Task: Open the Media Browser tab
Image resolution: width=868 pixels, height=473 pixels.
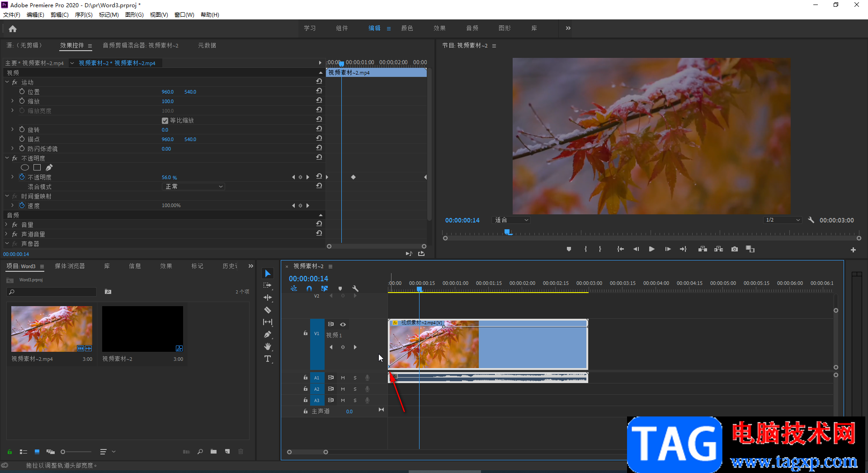Action: (70, 266)
